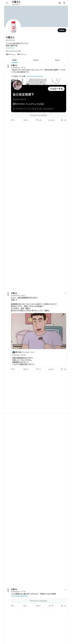Like the post with 3.3K likes
The image size is (72, 644).
39,120
